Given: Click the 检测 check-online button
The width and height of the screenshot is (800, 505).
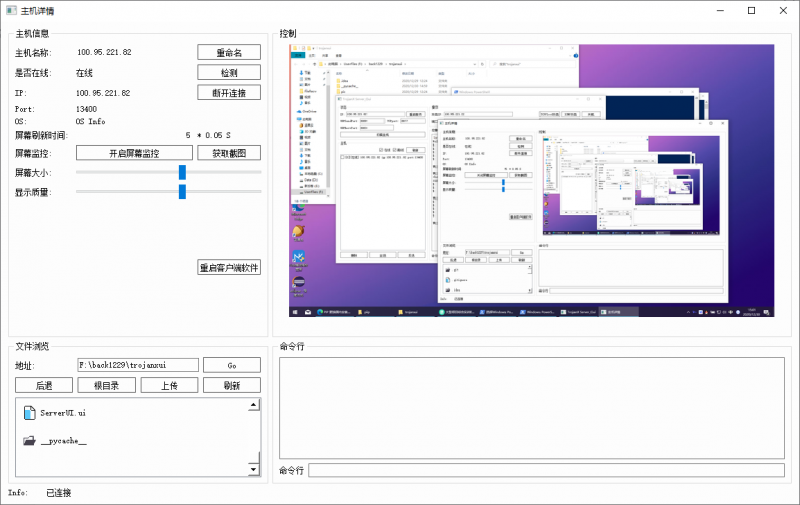Looking at the screenshot, I should click(228, 72).
